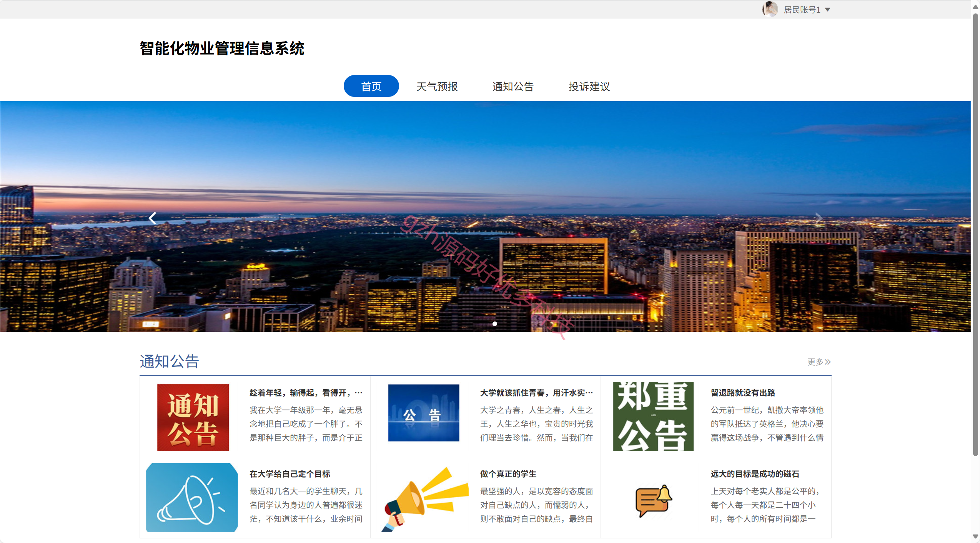Open the article 留退路就没有出路
This screenshot has width=980, height=543.
point(742,393)
